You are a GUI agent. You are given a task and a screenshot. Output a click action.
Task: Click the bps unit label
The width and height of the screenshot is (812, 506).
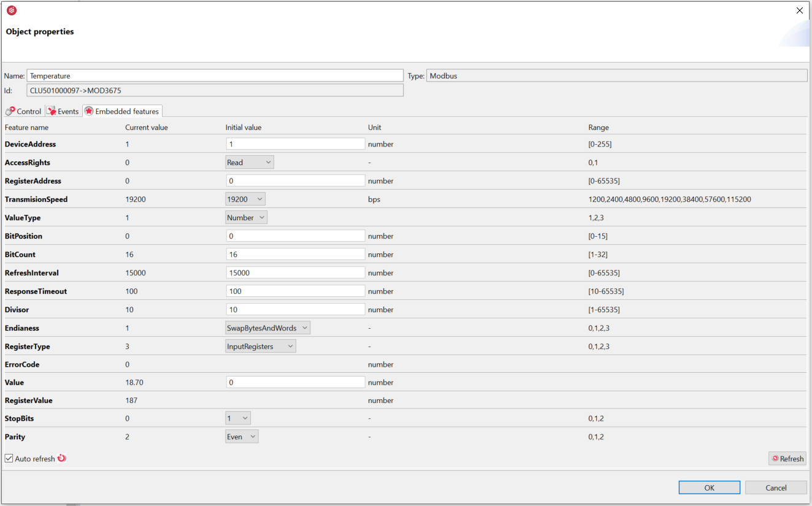click(x=374, y=199)
